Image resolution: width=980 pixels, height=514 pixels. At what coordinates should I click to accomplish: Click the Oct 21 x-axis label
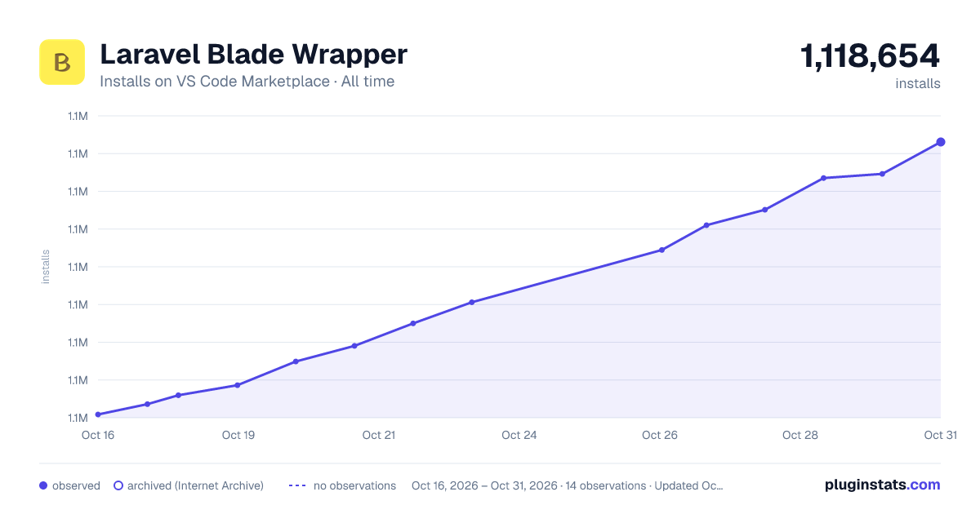[x=379, y=435]
